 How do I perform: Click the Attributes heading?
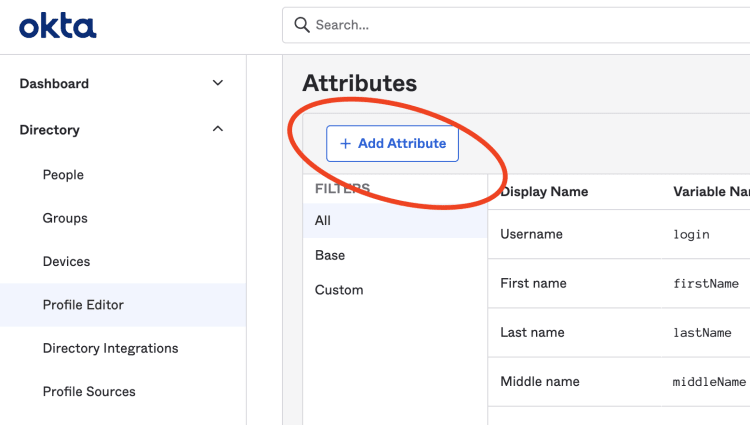(360, 83)
